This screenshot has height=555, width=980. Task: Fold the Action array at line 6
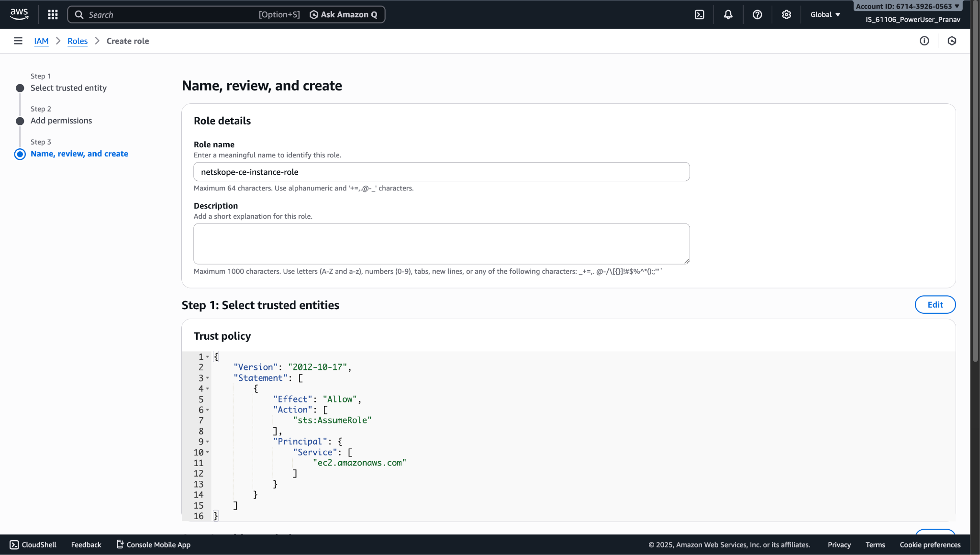[x=208, y=410]
